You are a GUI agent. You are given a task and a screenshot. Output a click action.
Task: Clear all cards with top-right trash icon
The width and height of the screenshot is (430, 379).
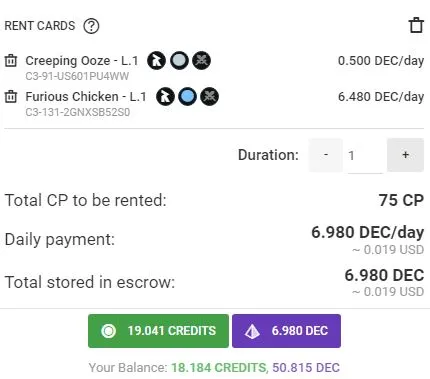click(416, 25)
